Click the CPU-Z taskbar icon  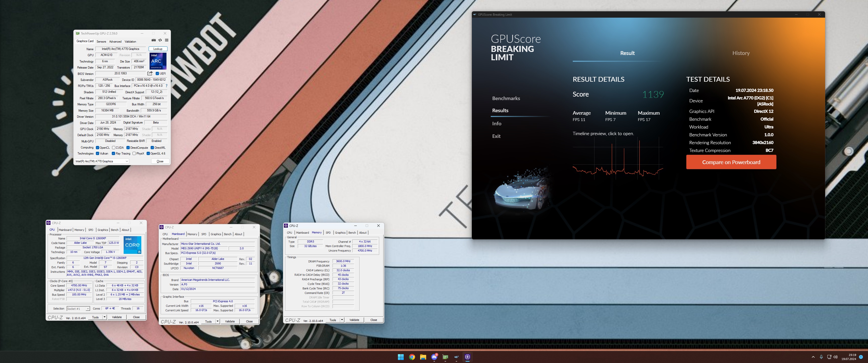[x=468, y=357]
